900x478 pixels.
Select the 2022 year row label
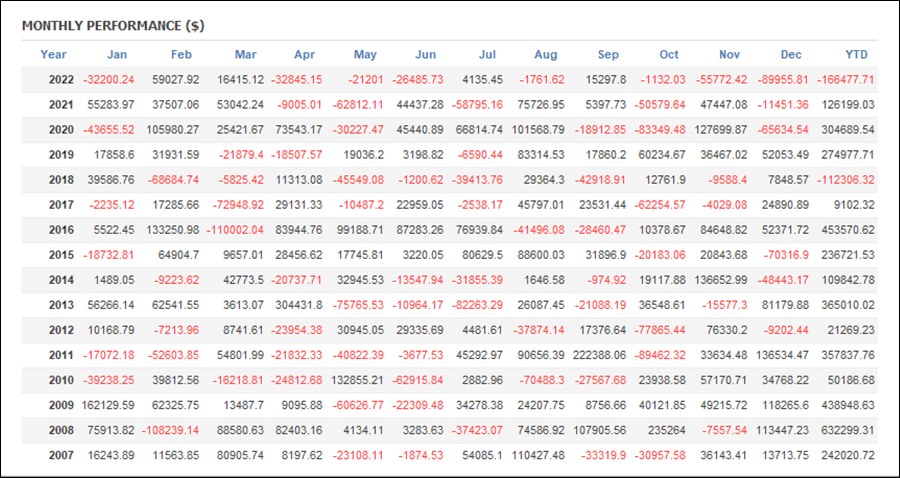(61, 80)
